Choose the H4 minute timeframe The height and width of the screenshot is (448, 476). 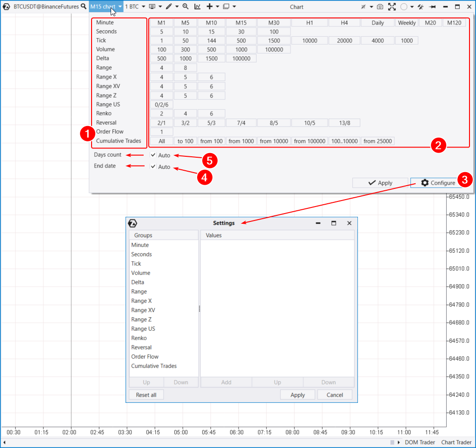344,23
